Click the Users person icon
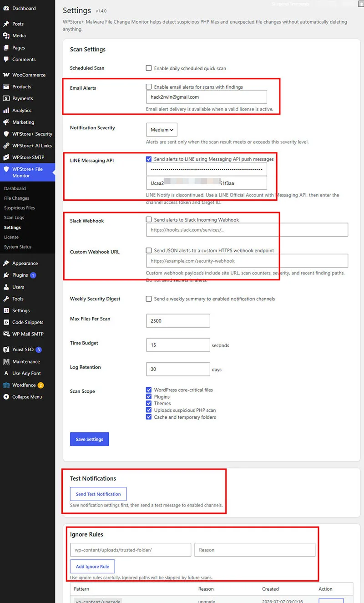This screenshot has height=603, width=364. coord(6,287)
